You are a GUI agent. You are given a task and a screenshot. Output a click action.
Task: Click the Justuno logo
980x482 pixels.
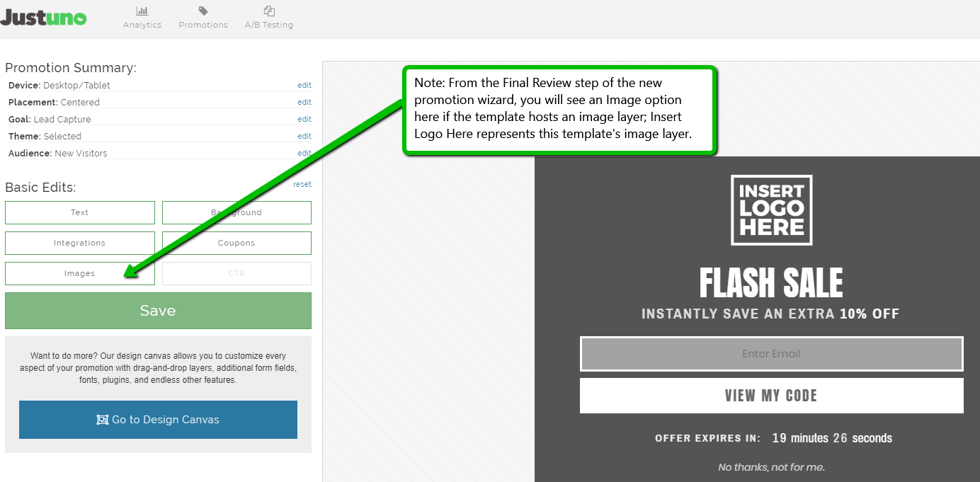[x=43, y=18]
